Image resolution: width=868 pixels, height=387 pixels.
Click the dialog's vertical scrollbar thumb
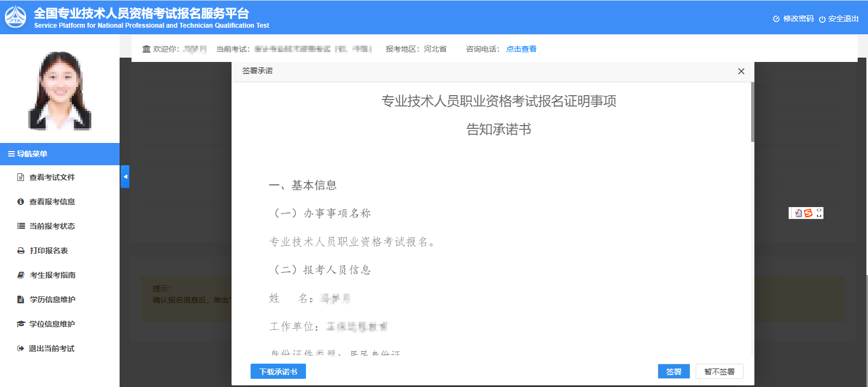pos(752,112)
